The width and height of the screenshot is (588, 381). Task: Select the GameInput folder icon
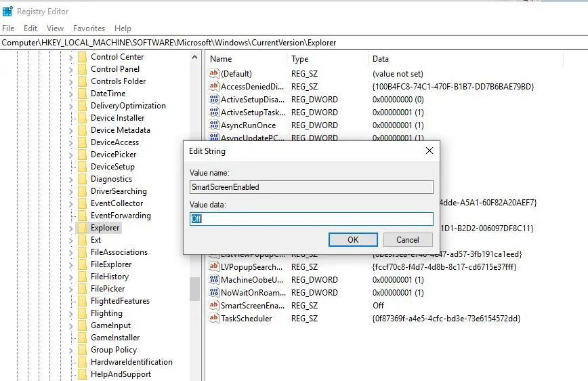pyautogui.click(x=82, y=325)
